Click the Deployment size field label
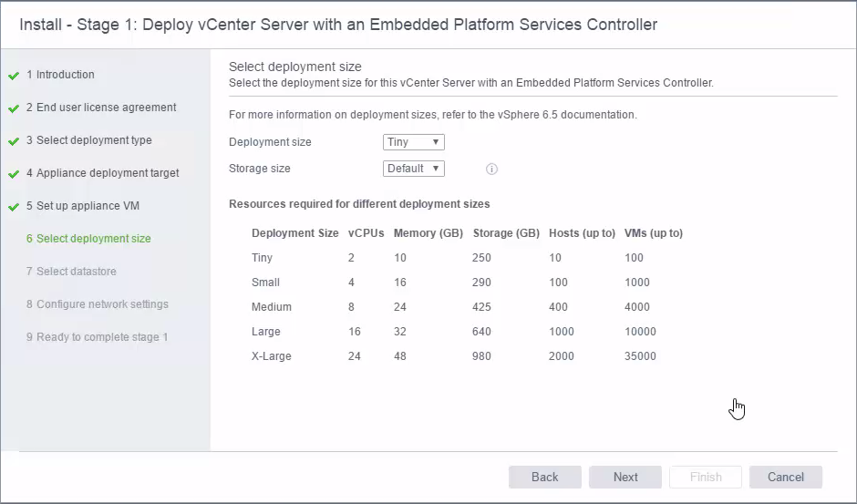Screen dimensions: 857x504 coord(270,142)
